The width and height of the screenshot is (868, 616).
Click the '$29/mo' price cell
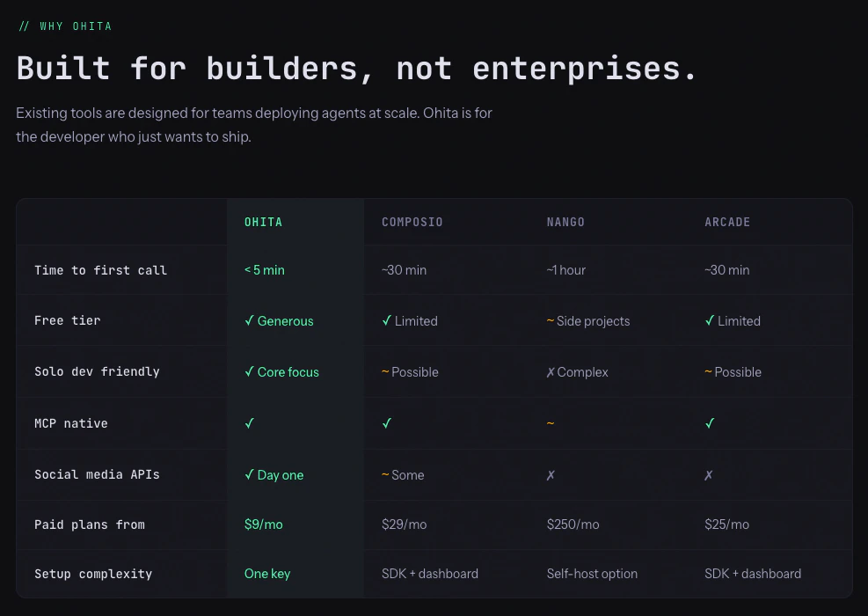click(x=405, y=524)
